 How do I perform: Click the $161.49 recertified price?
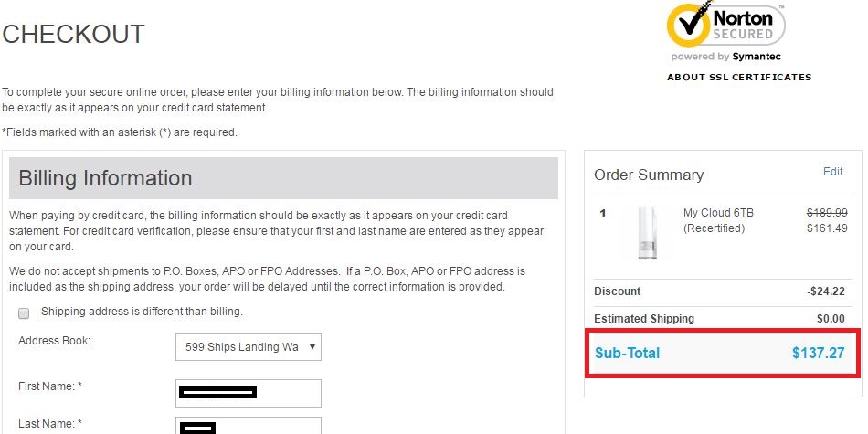[x=826, y=228]
